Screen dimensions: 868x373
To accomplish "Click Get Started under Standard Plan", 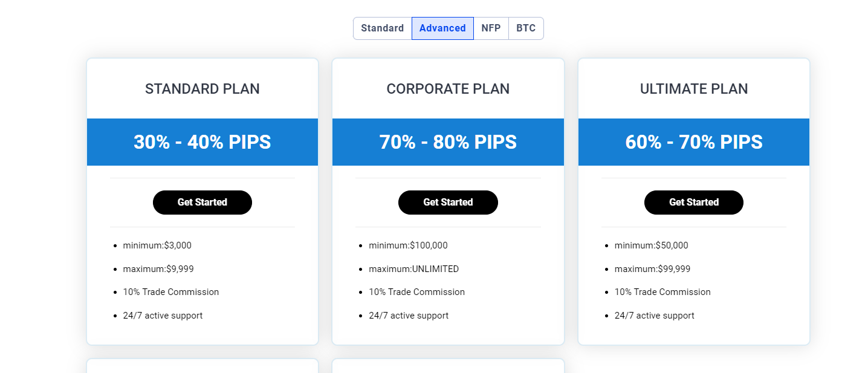I will pos(202,202).
